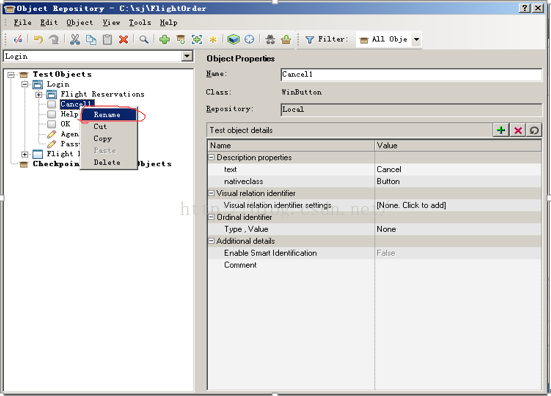Click the Cancel value of text property
Viewport: 551px width, 396px height.
click(x=459, y=169)
